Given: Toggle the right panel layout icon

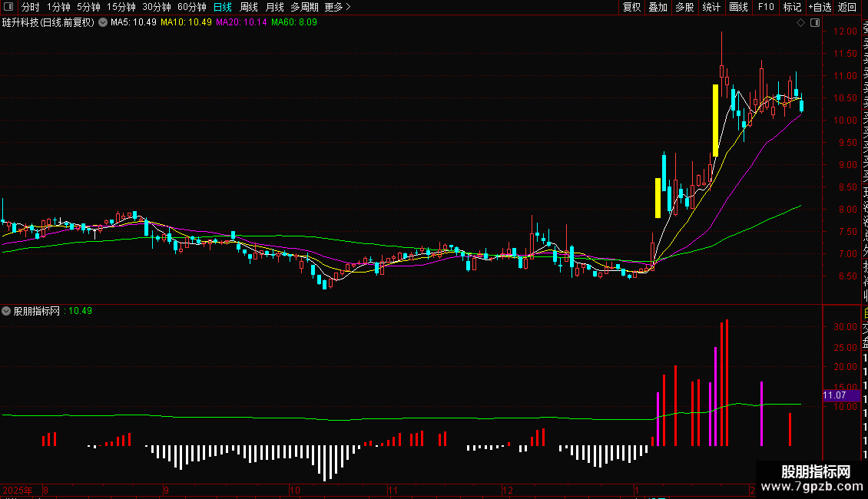Looking at the screenshot, I should (x=815, y=23).
